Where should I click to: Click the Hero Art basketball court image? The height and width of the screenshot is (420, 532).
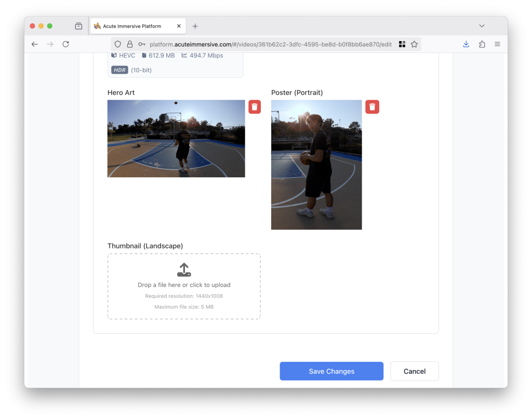coord(176,139)
